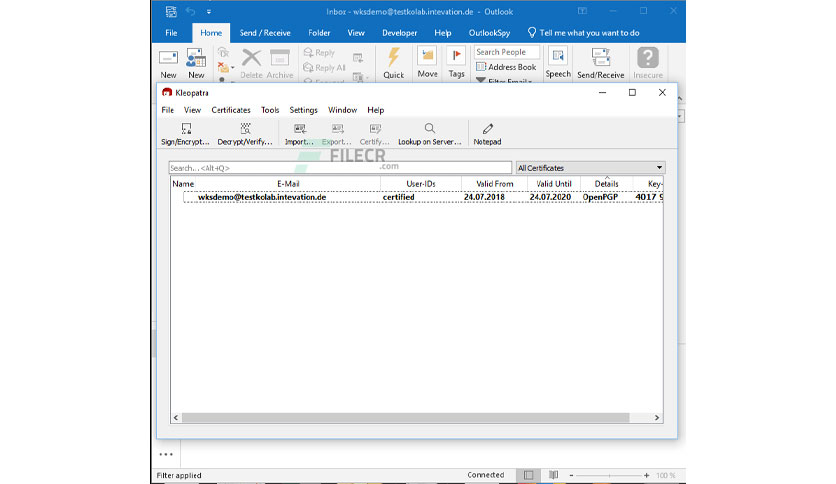
Task: Click New Email icon in Outlook ribbon
Action: (168, 58)
